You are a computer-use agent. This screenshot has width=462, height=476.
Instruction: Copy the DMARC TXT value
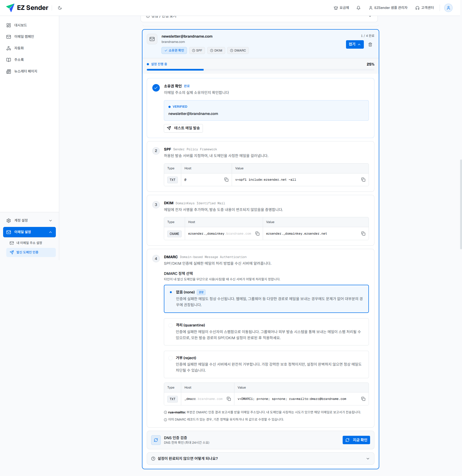click(x=363, y=399)
